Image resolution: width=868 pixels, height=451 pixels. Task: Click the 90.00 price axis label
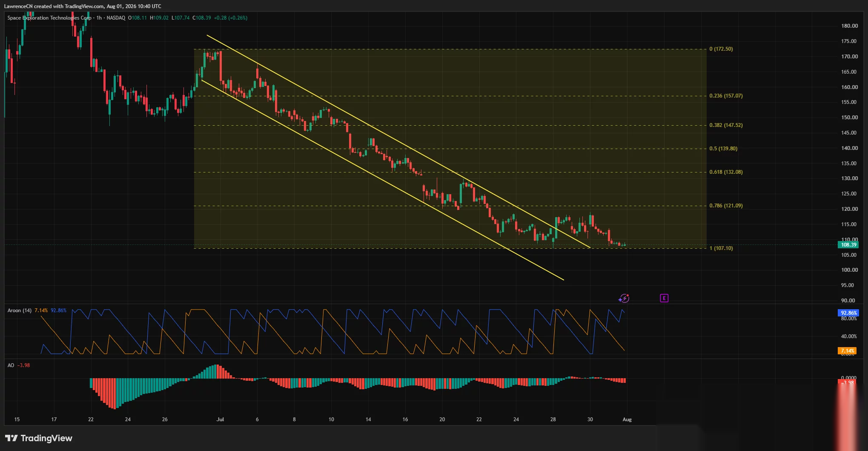[x=848, y=301]
